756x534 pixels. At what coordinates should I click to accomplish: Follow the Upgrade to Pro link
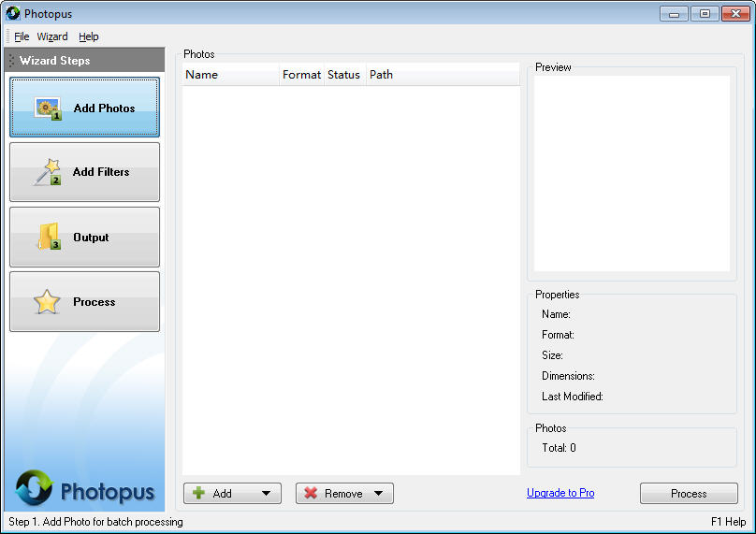560,493
